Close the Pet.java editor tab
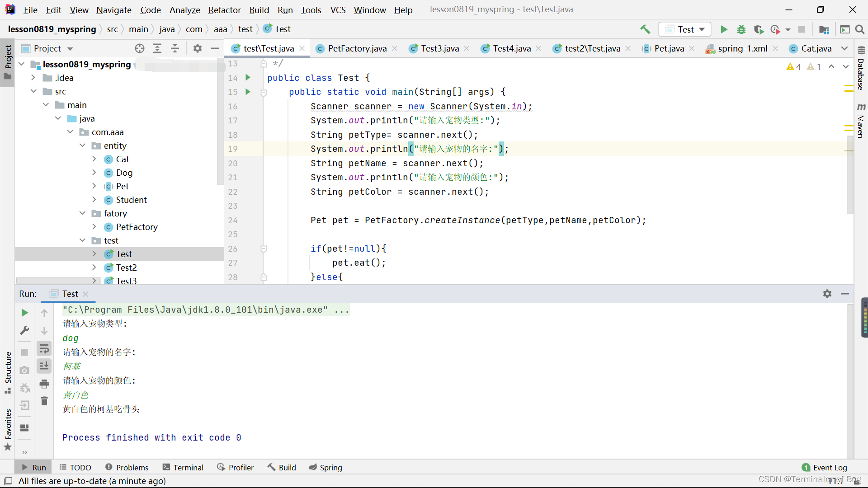The height and width of the screenshot is (488, 868). point(692,48)
